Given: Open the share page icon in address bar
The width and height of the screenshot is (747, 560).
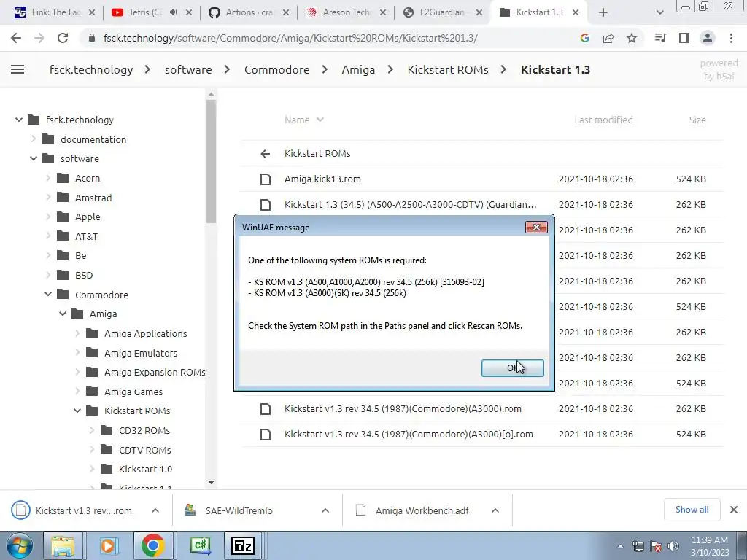Looking at the screenshot, I should (x=608, y=38).
